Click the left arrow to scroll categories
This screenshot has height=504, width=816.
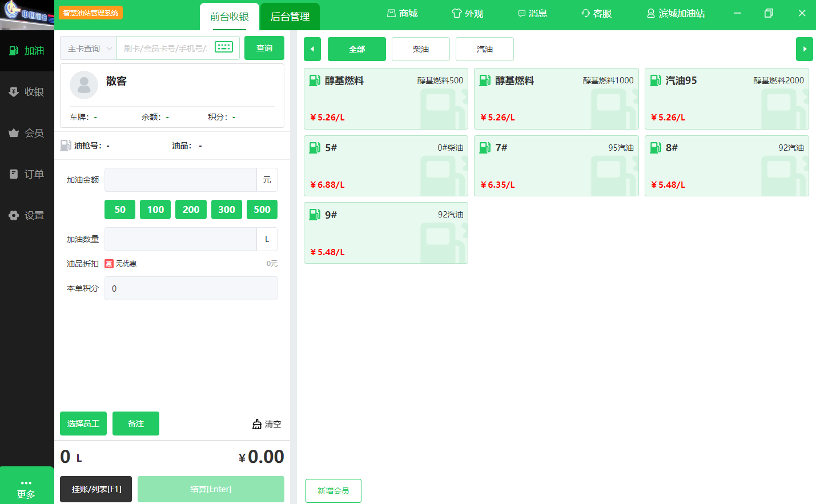(312, 49)
